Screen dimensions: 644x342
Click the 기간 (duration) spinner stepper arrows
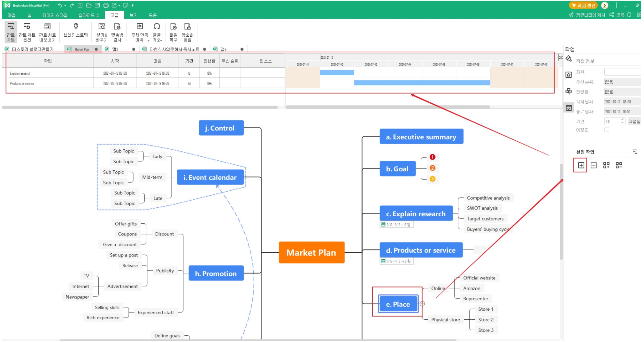(x=622, y=121)
